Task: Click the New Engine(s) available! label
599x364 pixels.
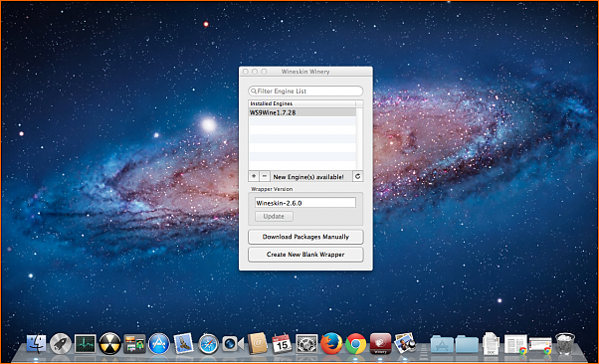Action: click(x=308, y=177)
